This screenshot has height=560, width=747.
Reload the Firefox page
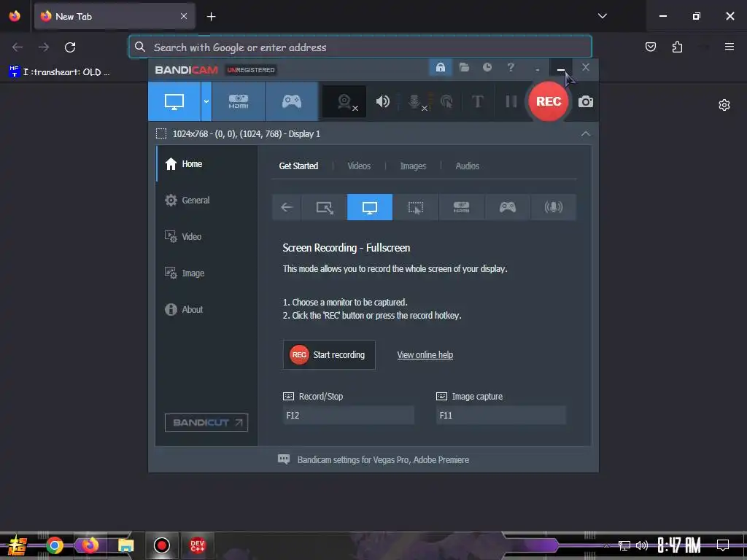[70, 47]
